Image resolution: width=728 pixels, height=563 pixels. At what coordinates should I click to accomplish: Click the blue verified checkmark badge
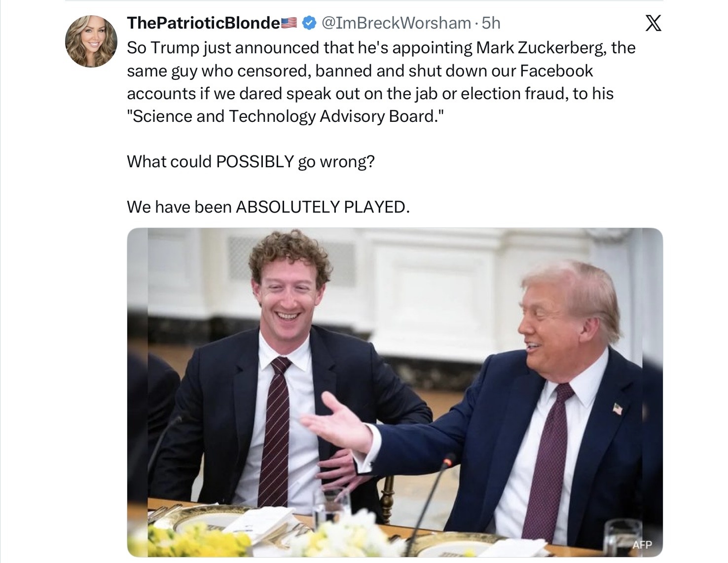point(309,23)
